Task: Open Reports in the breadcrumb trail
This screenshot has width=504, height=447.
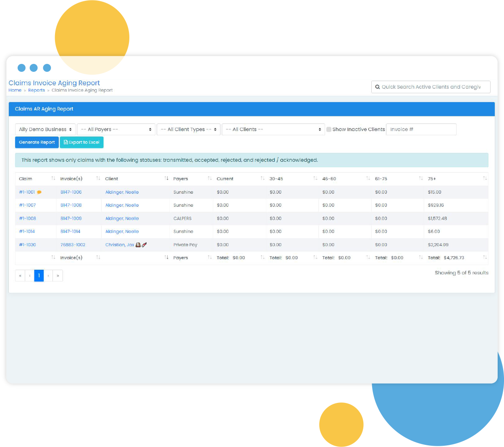Action: [x=37, y=90]
